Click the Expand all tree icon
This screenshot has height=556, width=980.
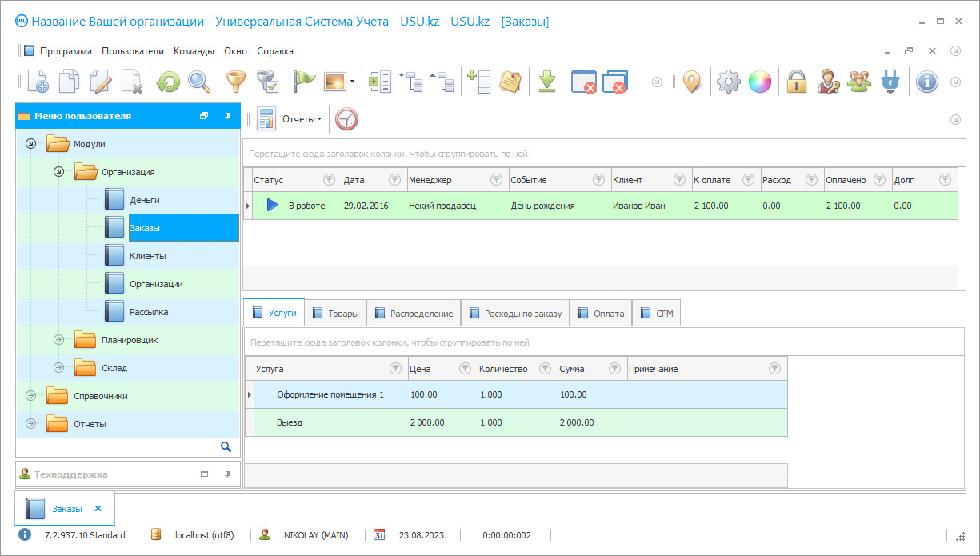[411, 82]
